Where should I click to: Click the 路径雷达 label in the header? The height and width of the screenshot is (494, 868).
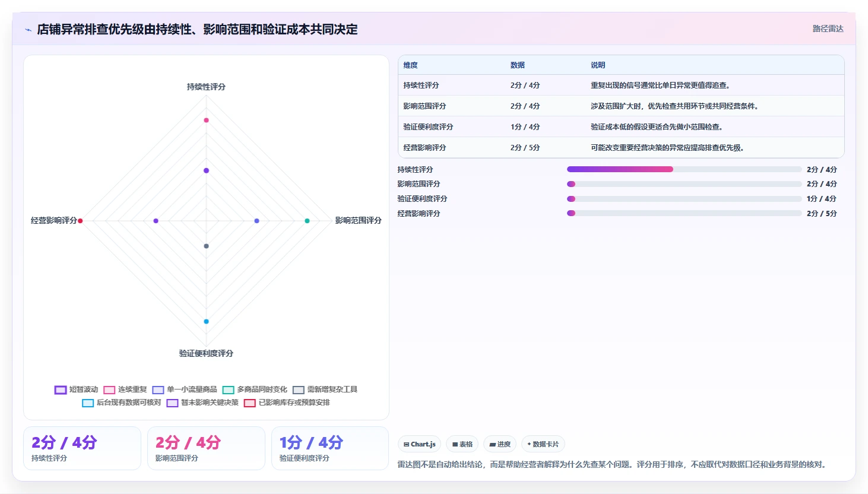(828, 28)
